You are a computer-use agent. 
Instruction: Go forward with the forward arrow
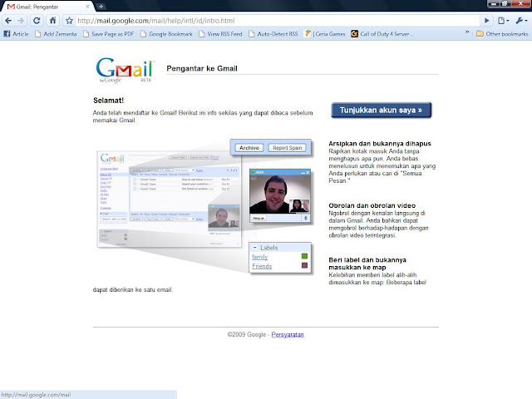coord(21,21)
